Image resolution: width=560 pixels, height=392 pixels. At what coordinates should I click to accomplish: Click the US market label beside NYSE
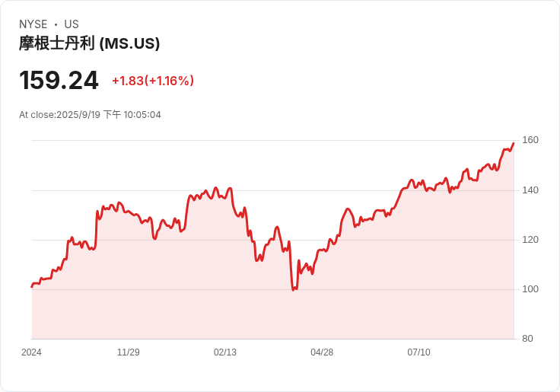[72, 24]
